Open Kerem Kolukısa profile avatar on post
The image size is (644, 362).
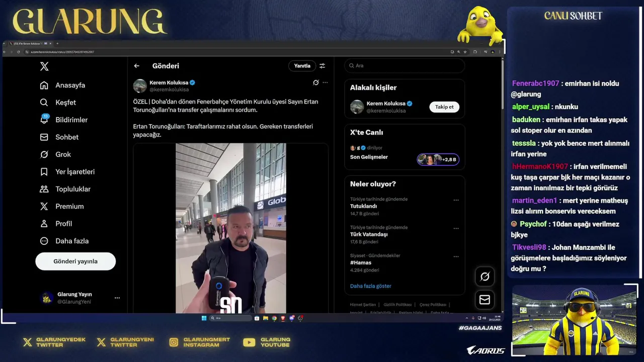[x=140, y=86]
